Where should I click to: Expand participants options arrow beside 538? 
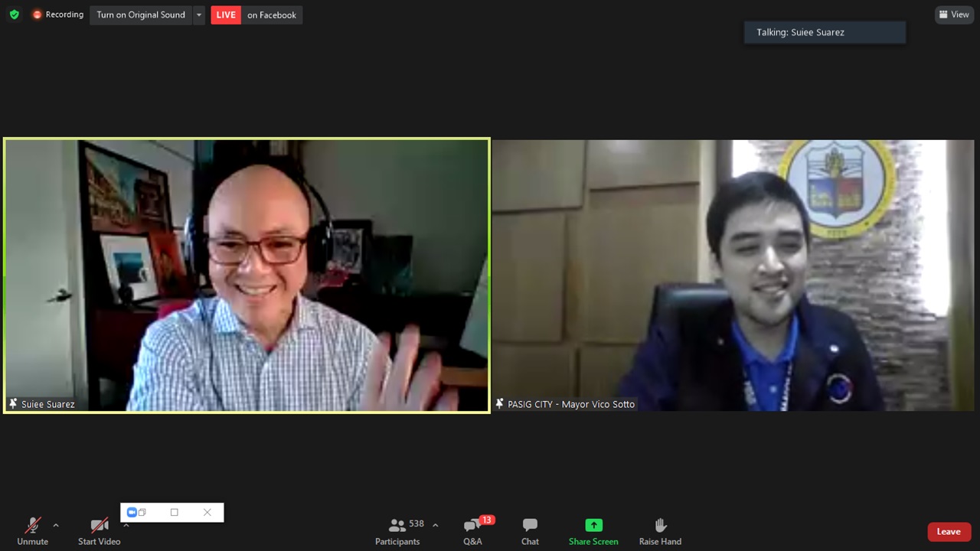tap(436, 525)
